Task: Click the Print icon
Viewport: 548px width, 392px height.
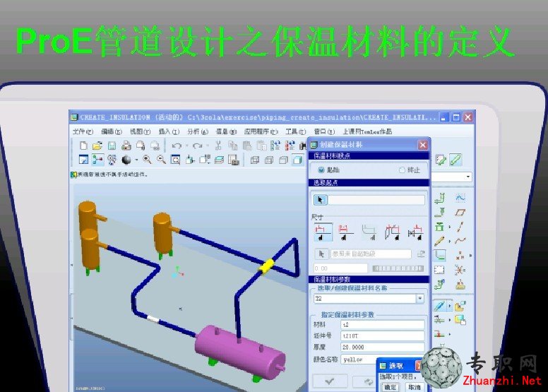Action: coord(126,145)
